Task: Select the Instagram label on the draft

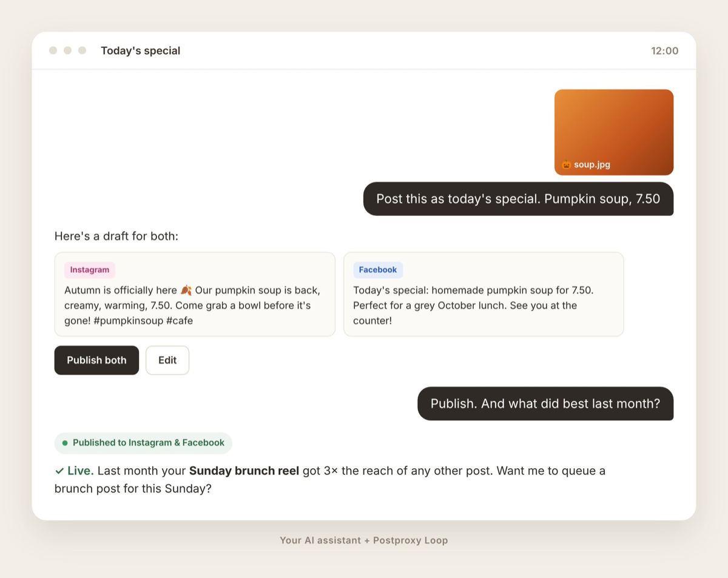Action: pos(90,270)
